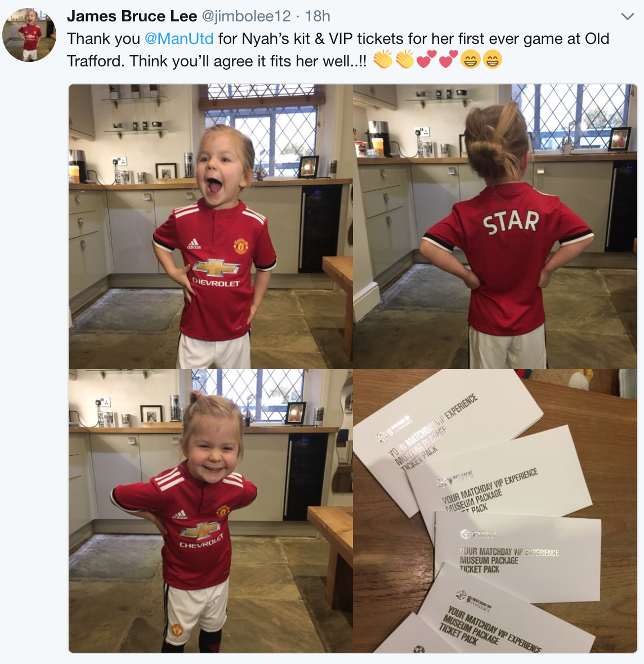Click the last grinning face emoji
Viewport: 644px width, 664px height.
(x=492, y=59)
